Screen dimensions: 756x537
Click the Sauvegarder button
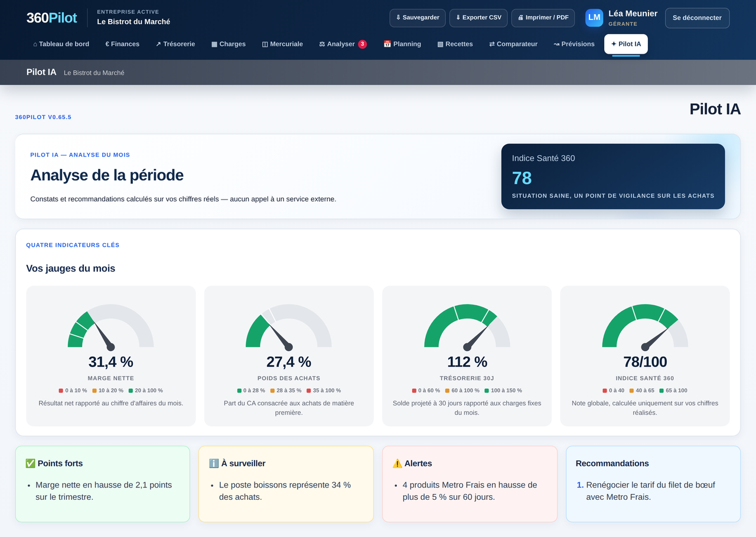(418, 18)
